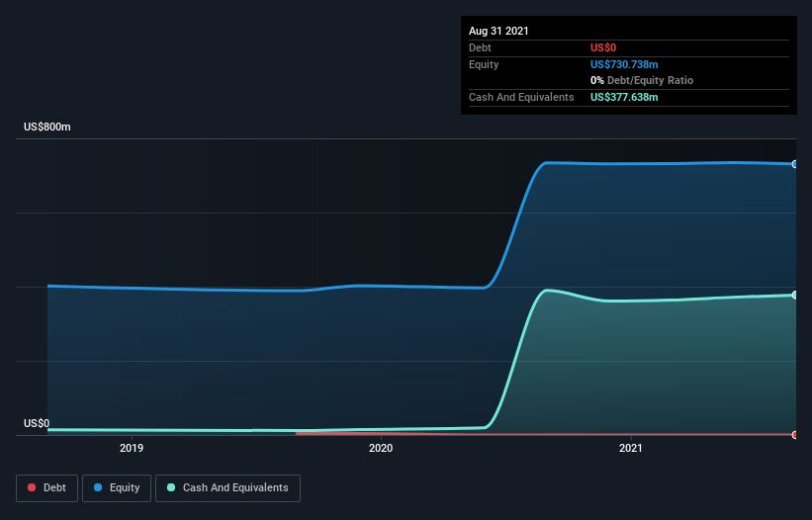Click the US$730.738m equity value
This screenshot has width=812, height=520.
[x=624, y=64]
